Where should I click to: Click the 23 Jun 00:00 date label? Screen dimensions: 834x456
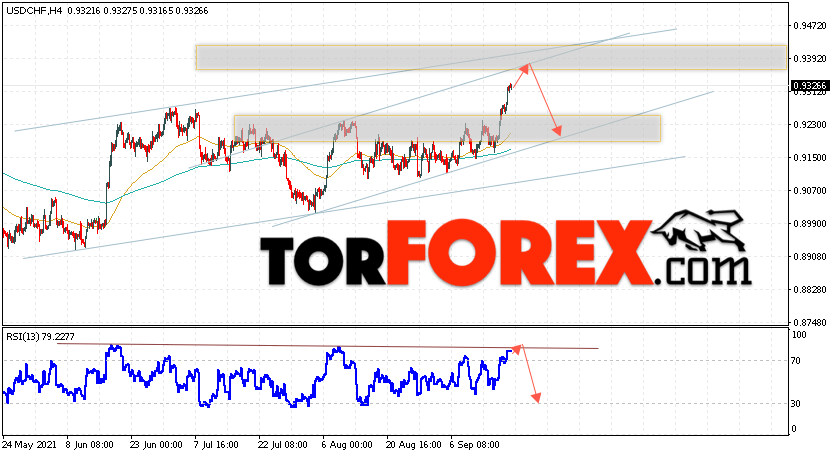click(x=156, y=445)
